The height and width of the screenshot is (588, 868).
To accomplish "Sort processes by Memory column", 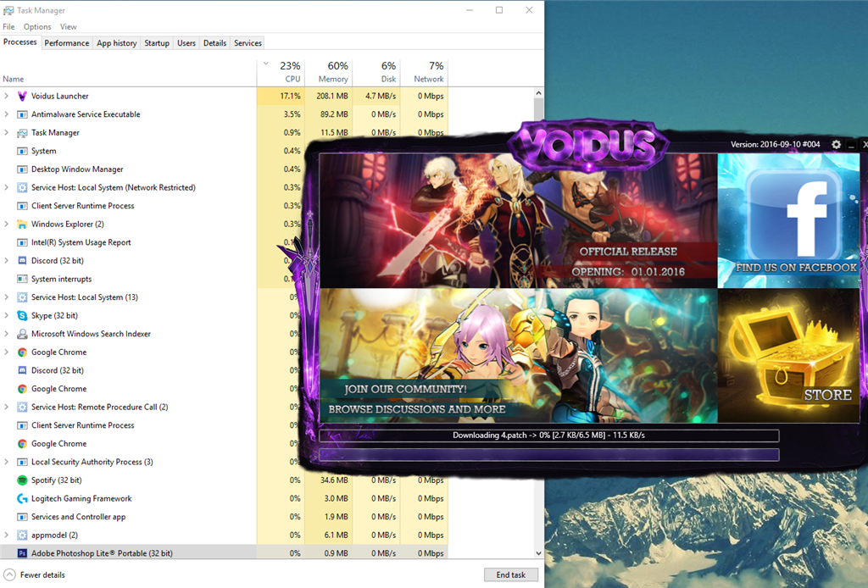I will click(x=328, y=73).
